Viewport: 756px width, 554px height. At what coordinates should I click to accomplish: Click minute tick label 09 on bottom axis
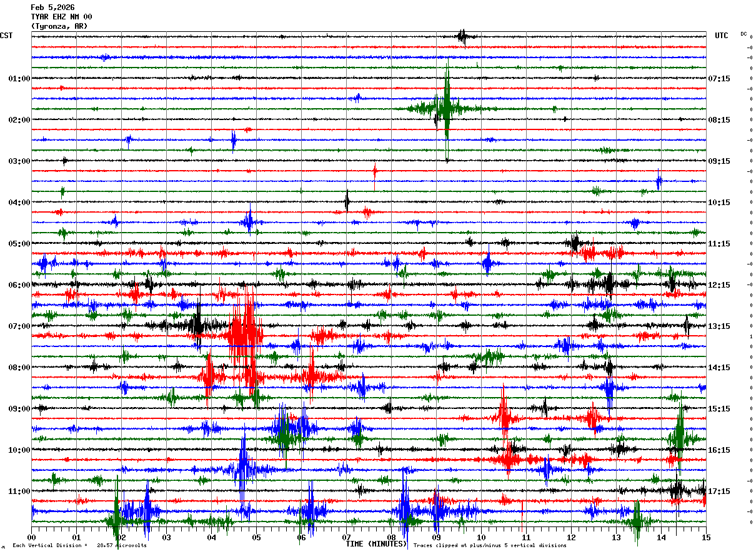pos(436,538)
